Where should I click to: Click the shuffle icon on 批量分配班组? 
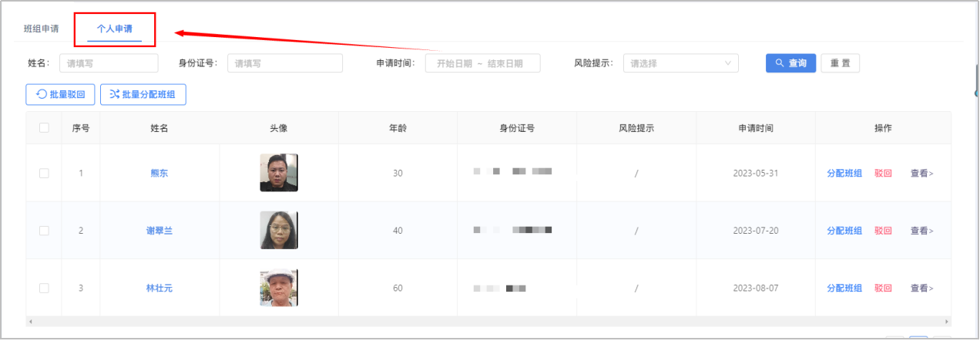(114, 95)
